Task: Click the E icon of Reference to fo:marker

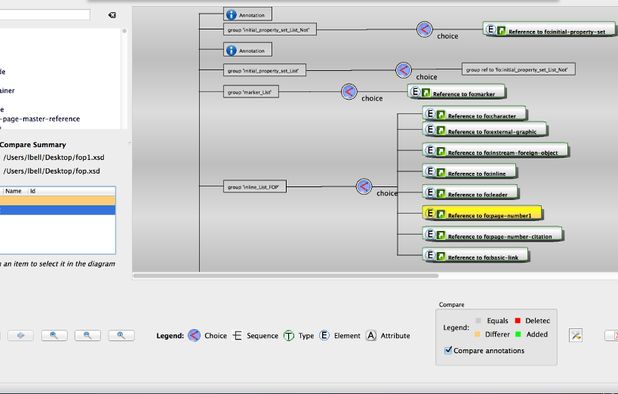Action: pos(415,92)
